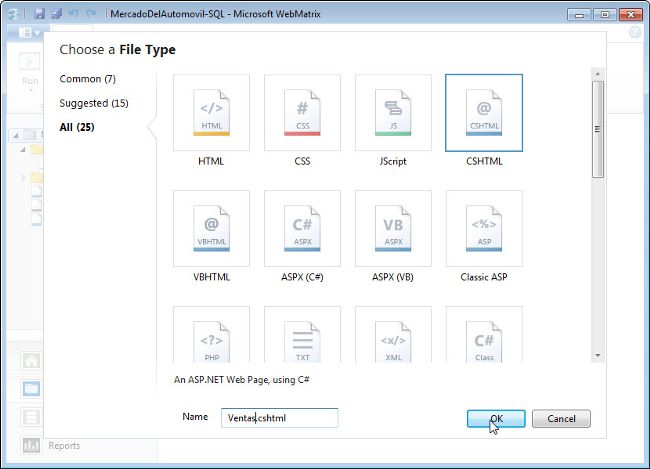
Task: Open the Site workspace home icon
Action: (31, 361)
